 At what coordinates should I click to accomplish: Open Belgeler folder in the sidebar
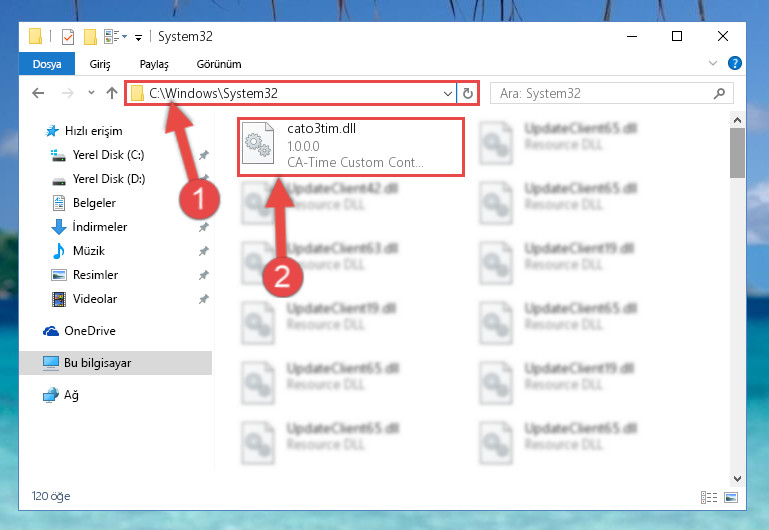point(83,203)
